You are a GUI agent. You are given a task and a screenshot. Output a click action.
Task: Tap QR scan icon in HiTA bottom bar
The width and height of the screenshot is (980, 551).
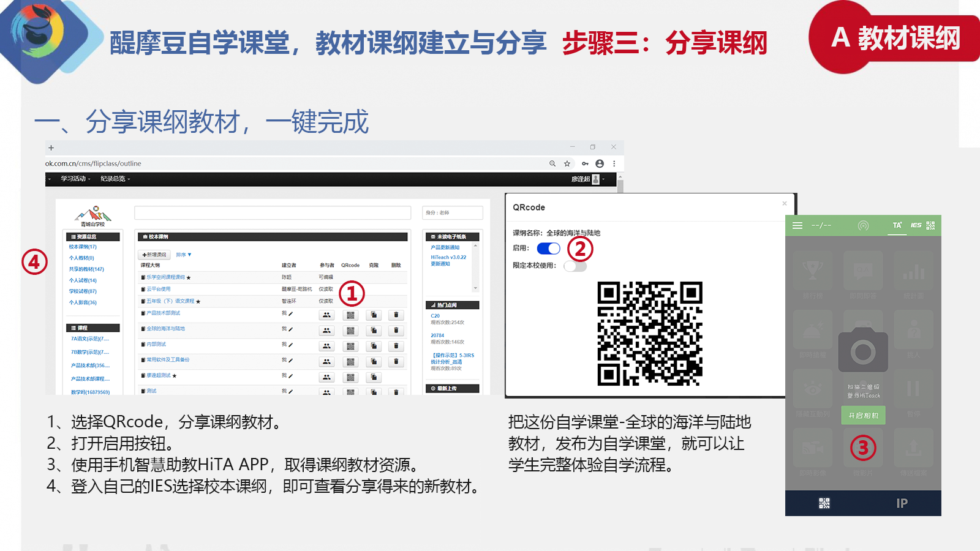pos(824,503)
